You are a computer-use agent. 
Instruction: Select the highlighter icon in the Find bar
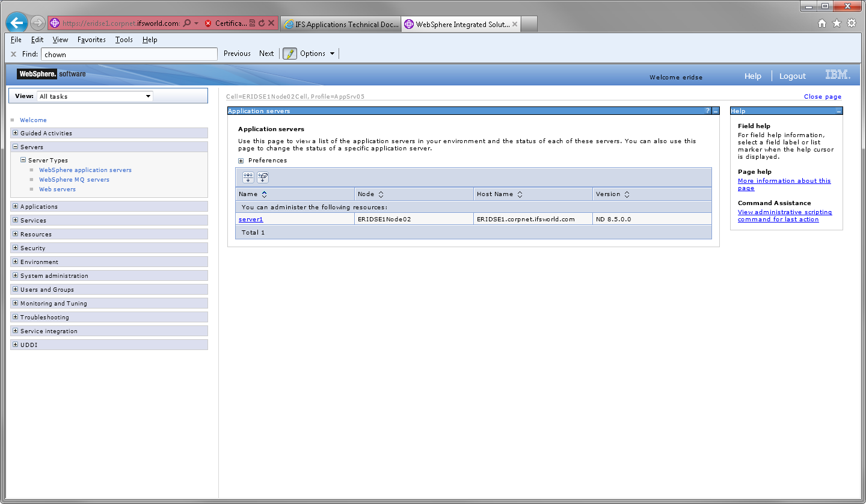[x=289, y=54]
